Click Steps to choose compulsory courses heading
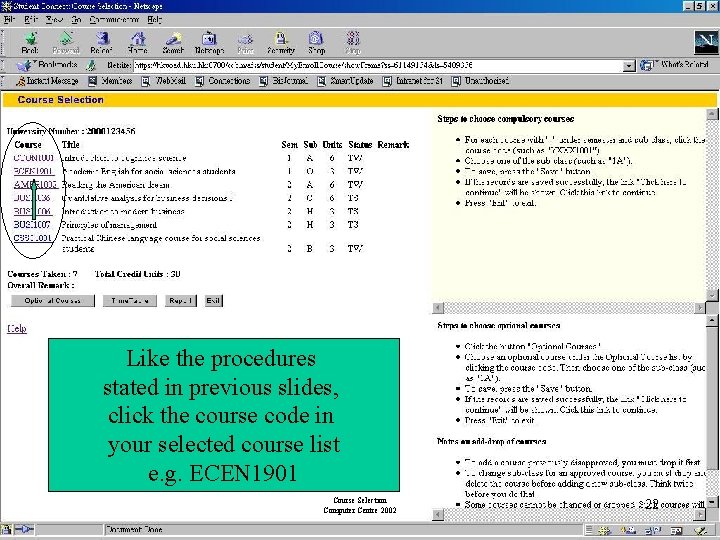Viewport: 720px width, 540px height. (506, 119)
